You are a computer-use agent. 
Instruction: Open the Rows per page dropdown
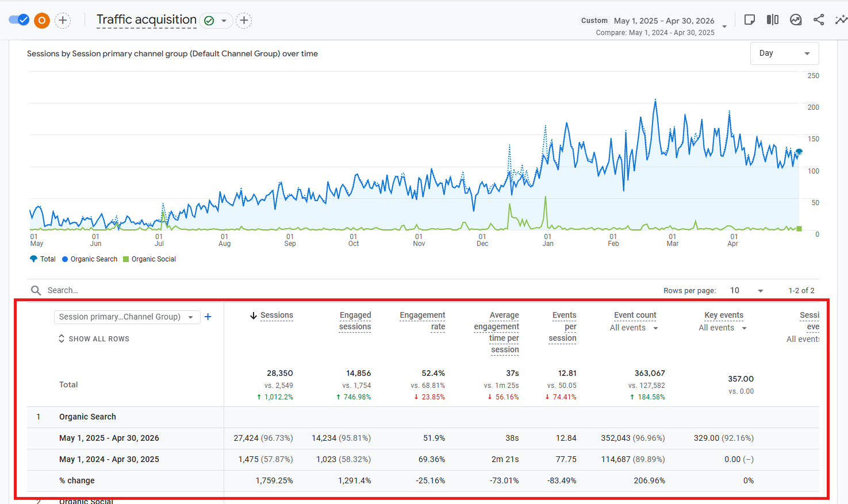click(x=746, y=290)
